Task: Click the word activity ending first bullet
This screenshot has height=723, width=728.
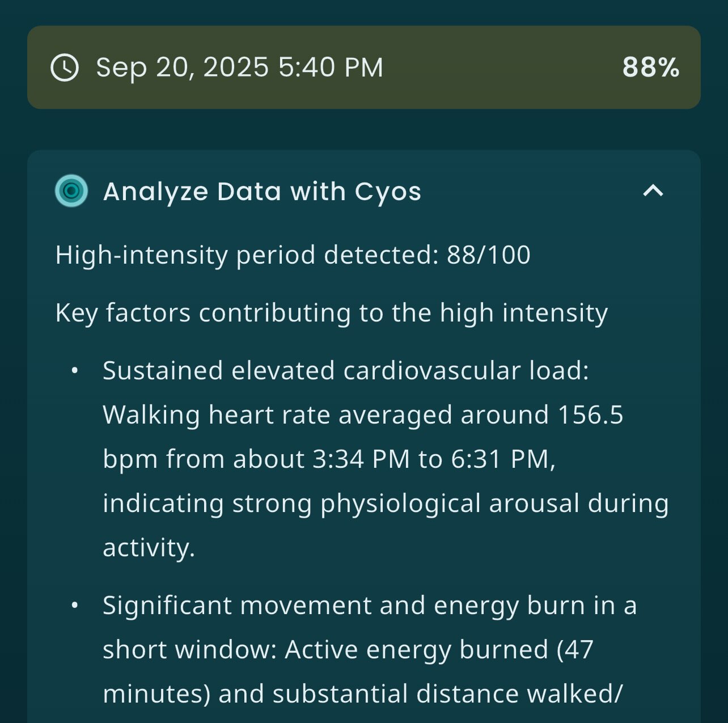Action: click(149, 548)
